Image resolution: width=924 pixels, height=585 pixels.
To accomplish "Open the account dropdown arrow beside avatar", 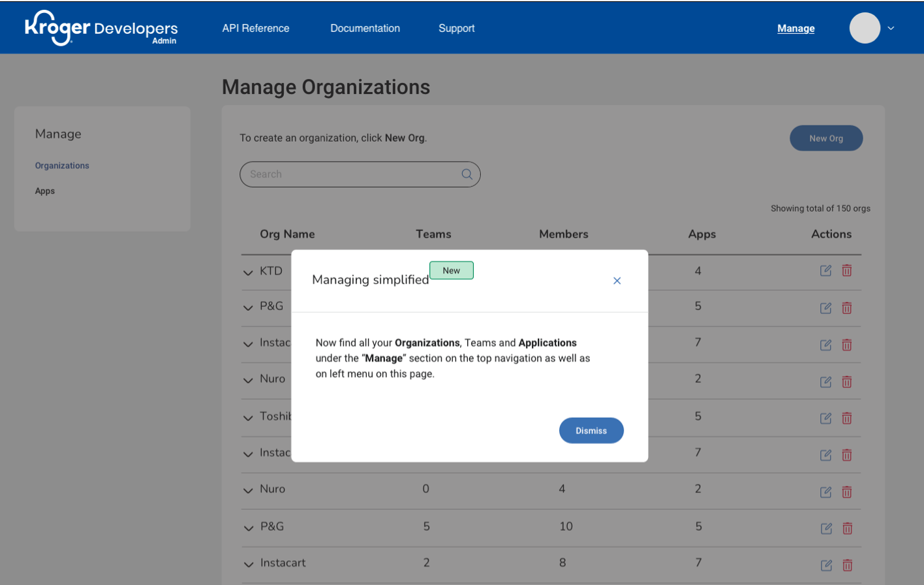I will click(x=891, y=28).
